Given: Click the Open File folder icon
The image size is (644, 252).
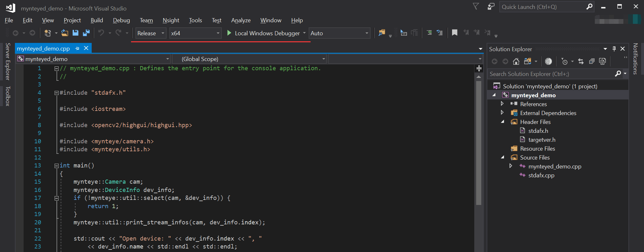Looking at the screenshot, I should pyautogui.click(x=65, y=33).
